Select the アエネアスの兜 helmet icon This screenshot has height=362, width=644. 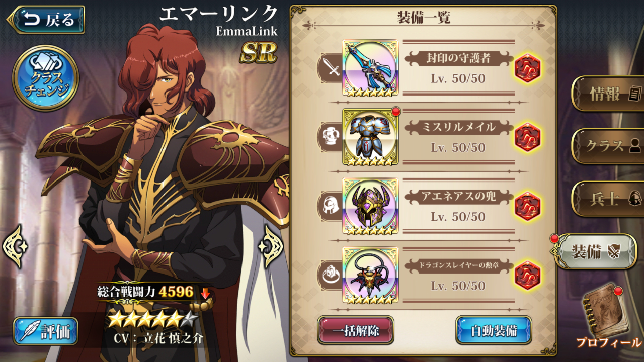[x=370, y=206]
